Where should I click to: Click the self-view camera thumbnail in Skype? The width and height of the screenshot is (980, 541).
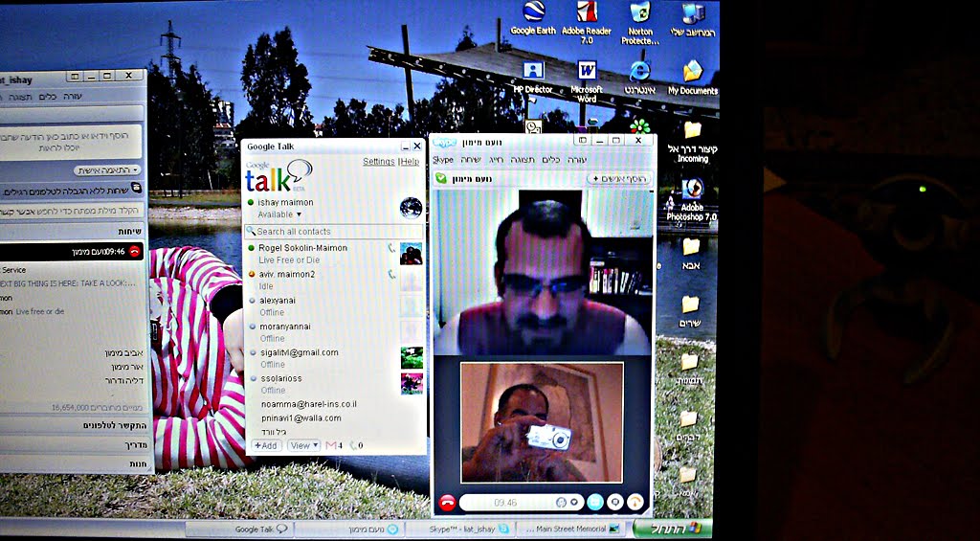pyautogui.click(x=542, y=422)
